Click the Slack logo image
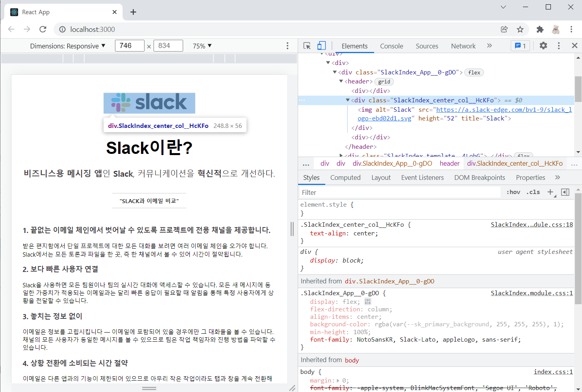This screenshot has width=582, height=392. pos(149,102)
